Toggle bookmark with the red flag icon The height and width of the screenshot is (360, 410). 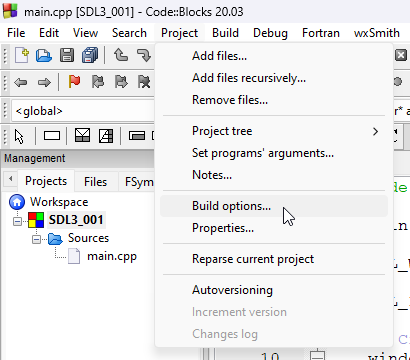click(74, 82)
